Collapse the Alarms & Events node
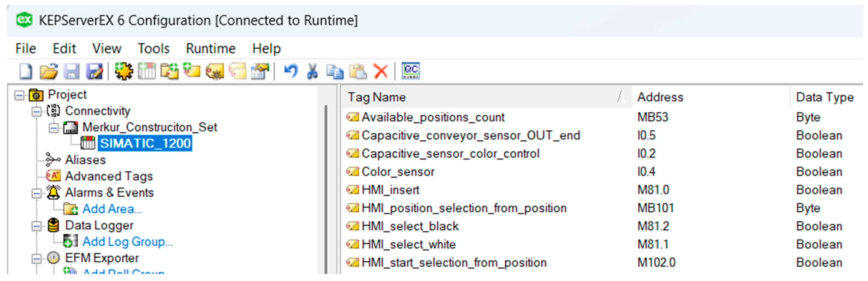868x281 pixels. [x=36, y=193]
